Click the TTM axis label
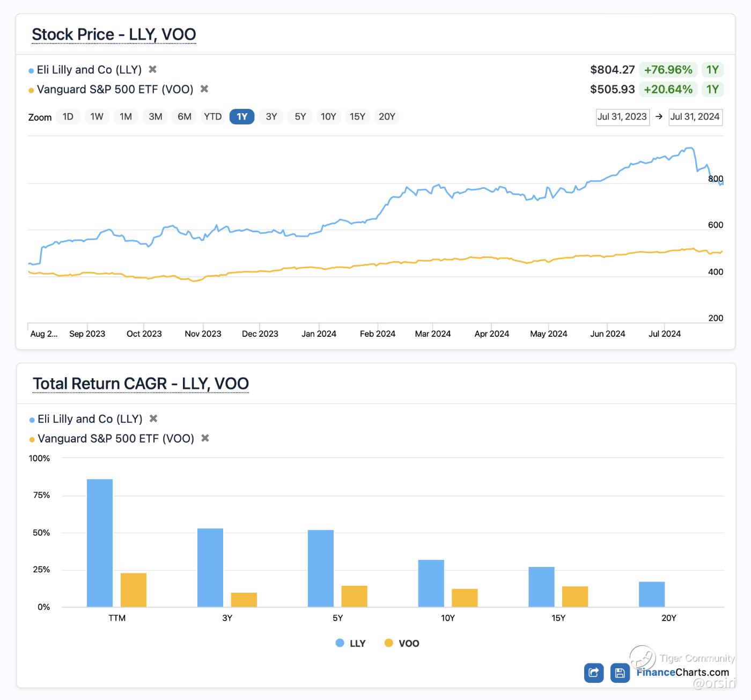This screenshot has width=751, height=700. [x=117, y=618]
